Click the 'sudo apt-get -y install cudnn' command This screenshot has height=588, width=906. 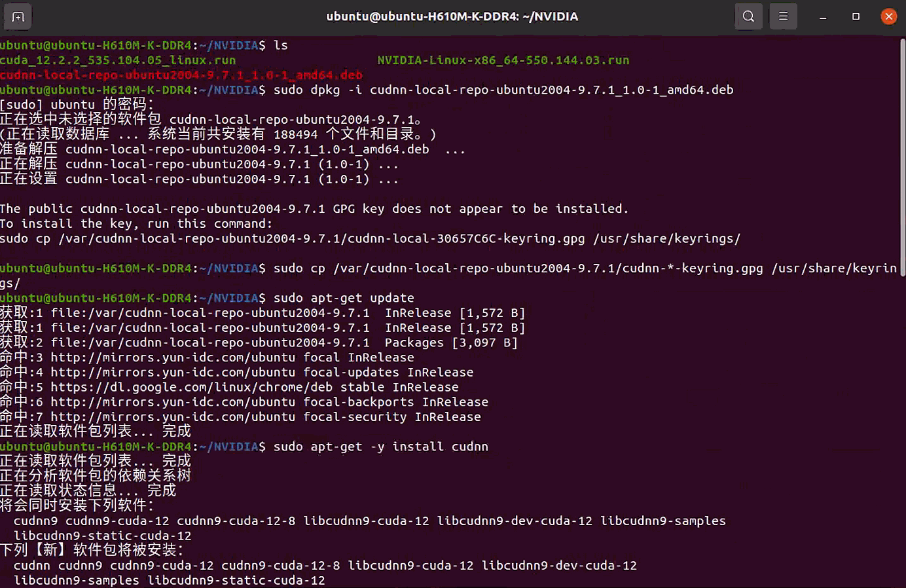tap(380, 447)
